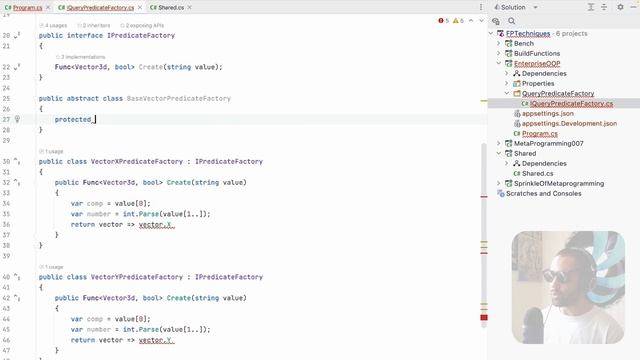Expand all nodes in Solution explorer

click(x=591, y=7)
